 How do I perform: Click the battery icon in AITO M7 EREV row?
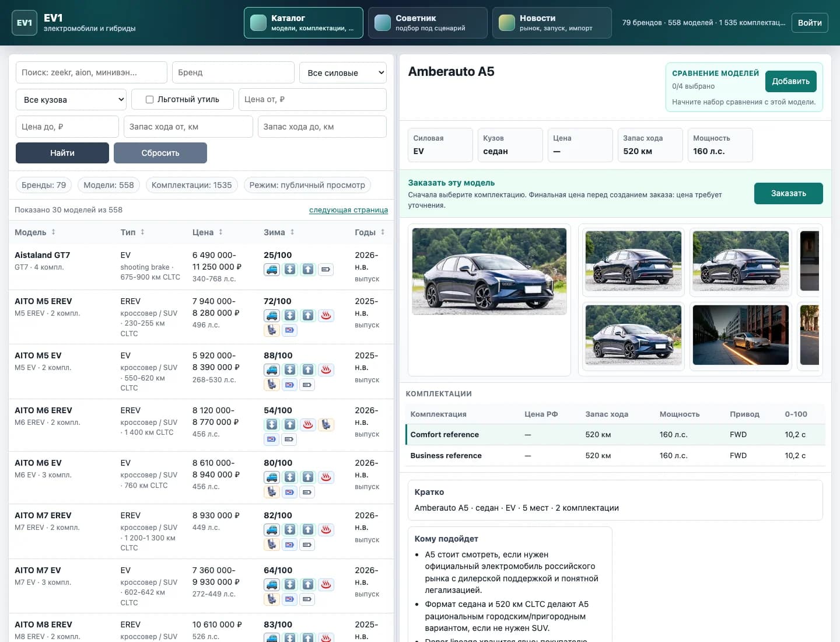coord(307,544)
